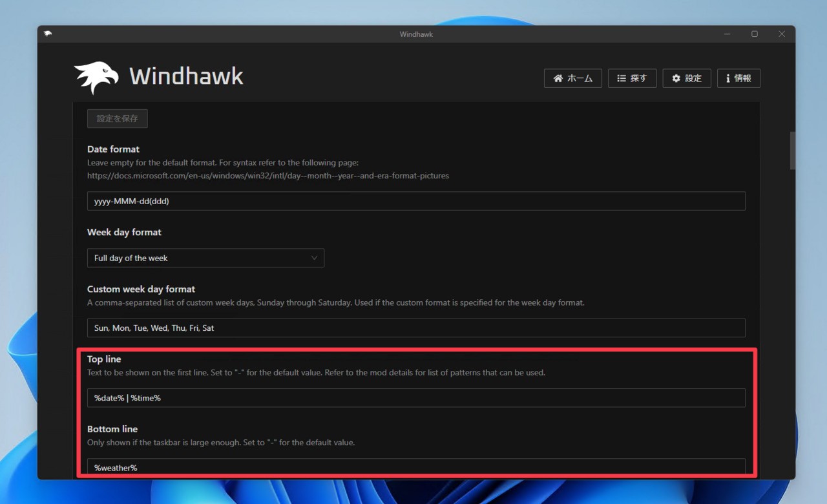Open the 設定 (Settings) page
This screenshot has width=827, height=504.
(687, 78)
